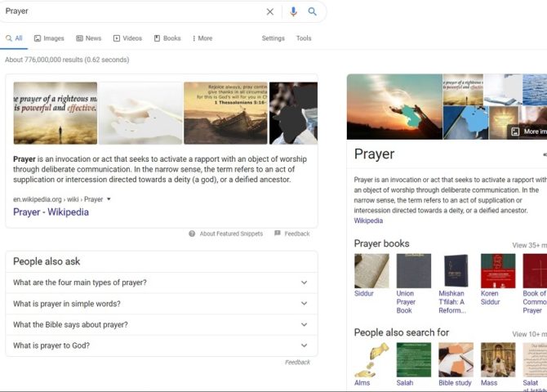
Task: Open the Videos search tab
Action: [127, 38]
